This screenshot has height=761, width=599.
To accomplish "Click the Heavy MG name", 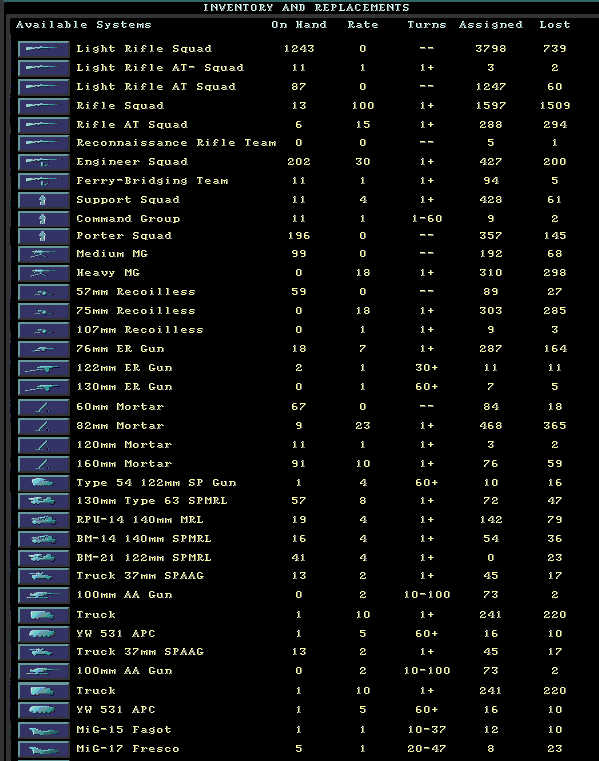I will click(108, 272).
